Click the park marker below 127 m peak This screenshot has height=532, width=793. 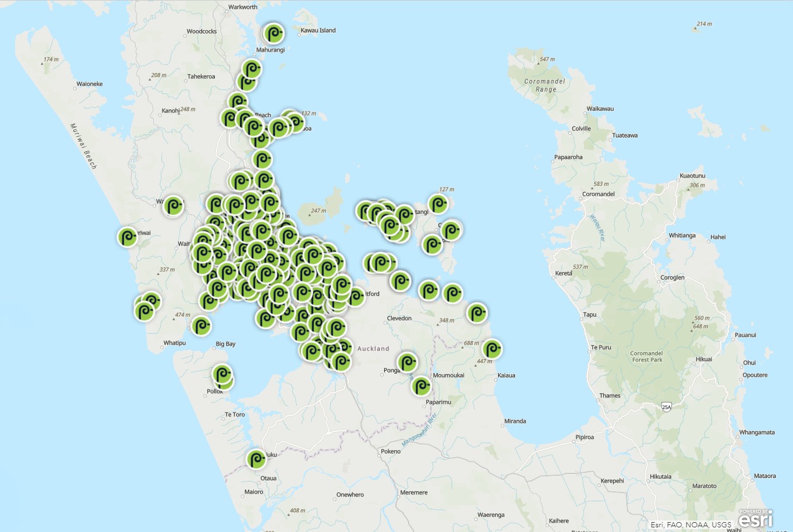tap(438, 204)
